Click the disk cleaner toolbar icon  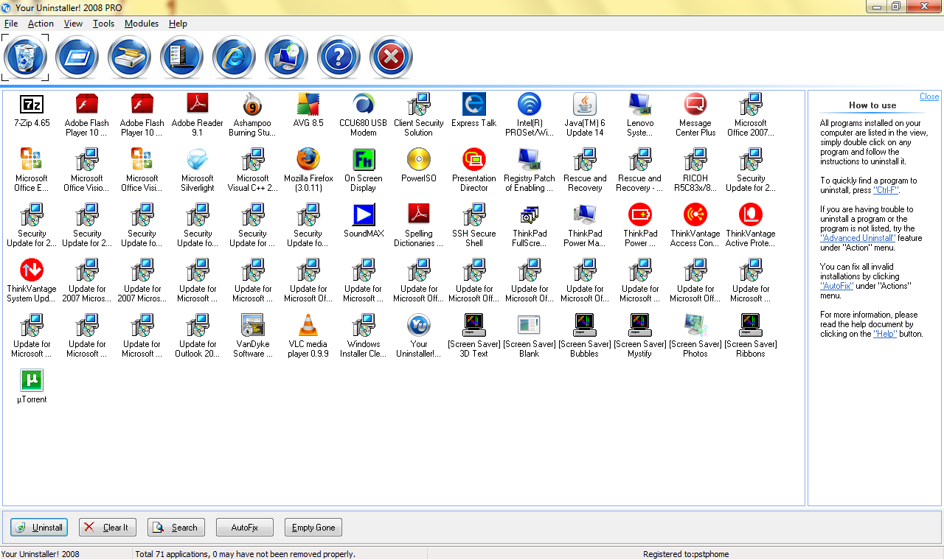pyautogui.click(x=129, y=57)
